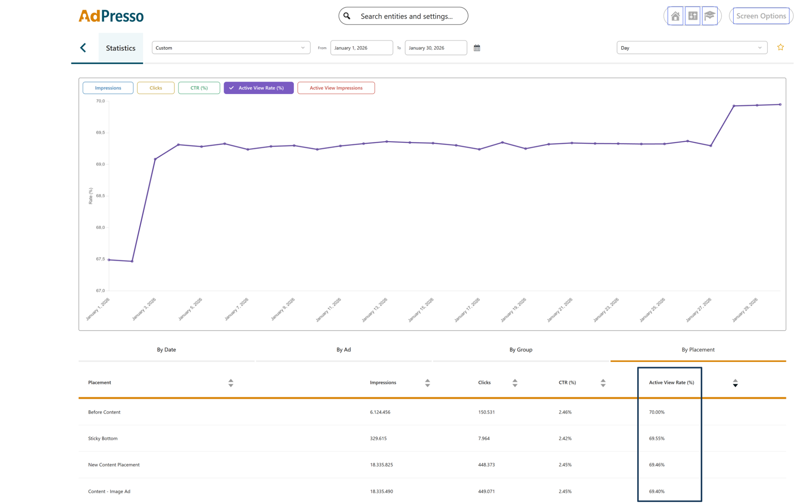The image size is (812, 504).
Task: Focus the Search entities and settings field
Action: pos(403,16)
